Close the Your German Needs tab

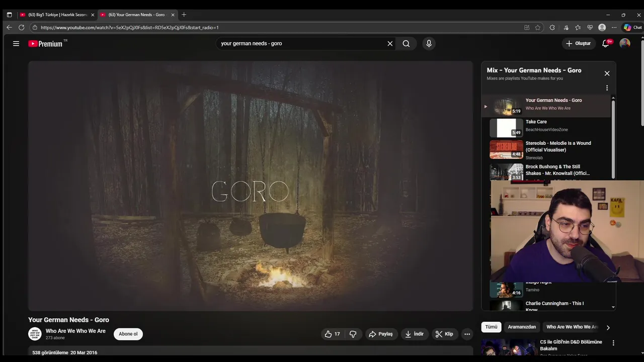tap(173, 15)
